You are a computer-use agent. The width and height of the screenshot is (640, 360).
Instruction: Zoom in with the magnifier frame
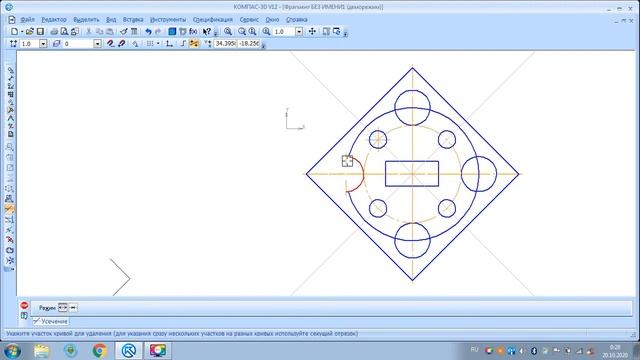pyautogui.click(x=228, y=31)
